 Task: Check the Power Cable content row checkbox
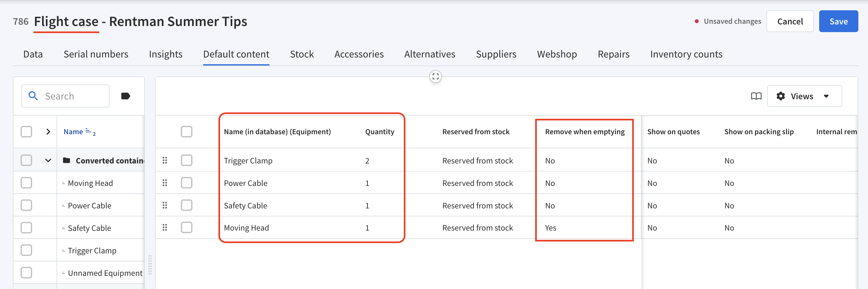click(x=187, y=183)
